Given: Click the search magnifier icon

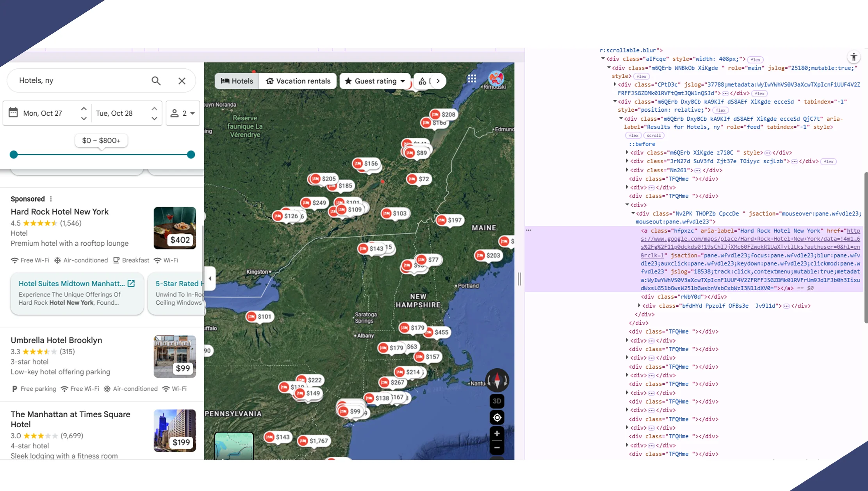Looking at the screenshot, I should coord(156,81).
